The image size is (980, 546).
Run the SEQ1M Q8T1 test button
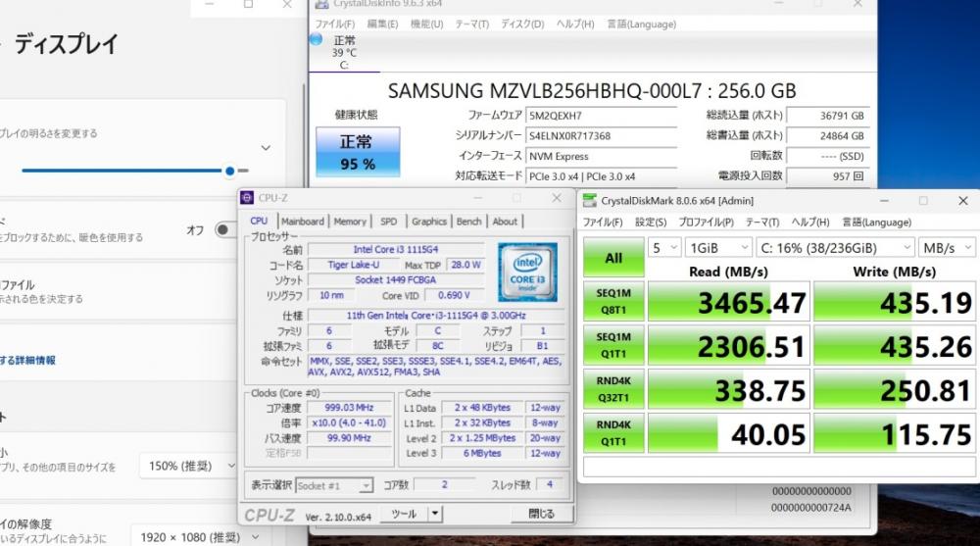613,301
